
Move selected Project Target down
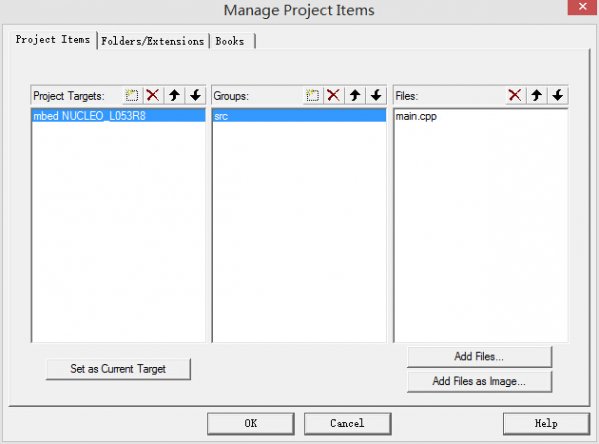coord(195,95)
